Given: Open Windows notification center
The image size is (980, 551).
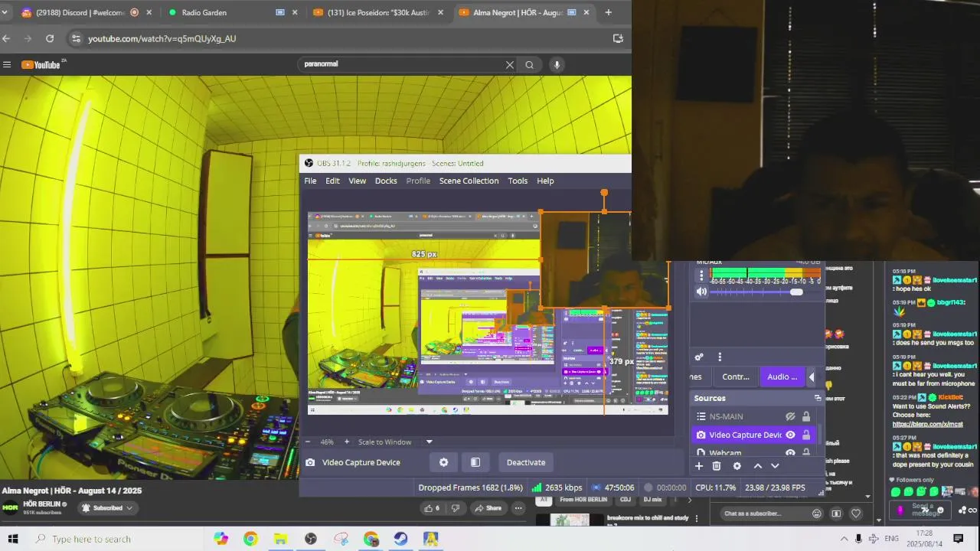Looking at the screenshot, I should pyautogui.click(x=958, y=539).
